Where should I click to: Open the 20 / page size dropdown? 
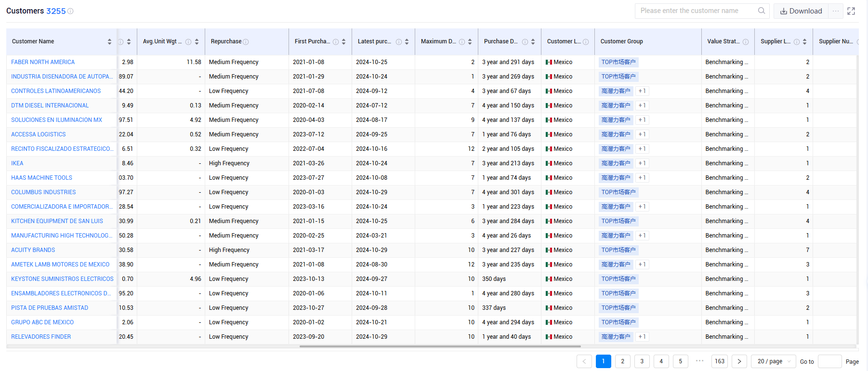coord(774,361)
